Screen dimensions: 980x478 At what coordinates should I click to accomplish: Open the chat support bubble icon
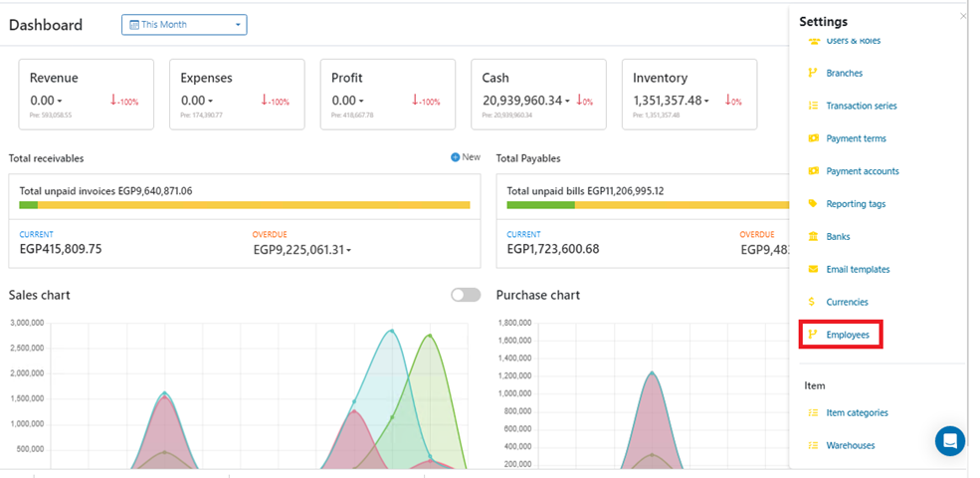(949, 440)
